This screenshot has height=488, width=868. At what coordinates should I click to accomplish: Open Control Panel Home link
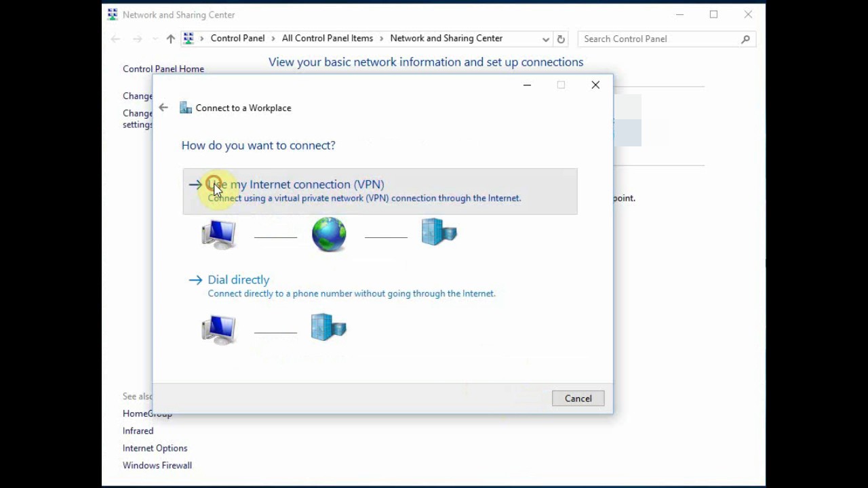pyautogui.click(x=163, y=68)
